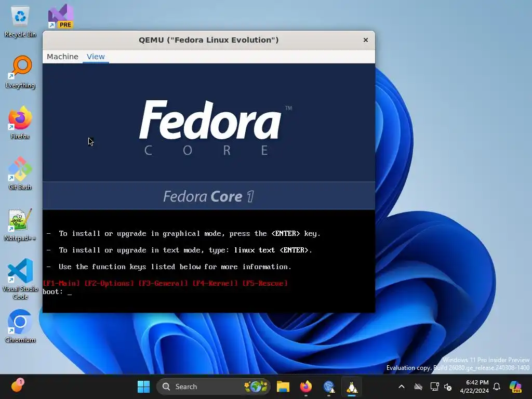This screenshot has width=532, height=399.
Task: Open the globe-with-penguin app in taskbar
Action: (329, 387)
